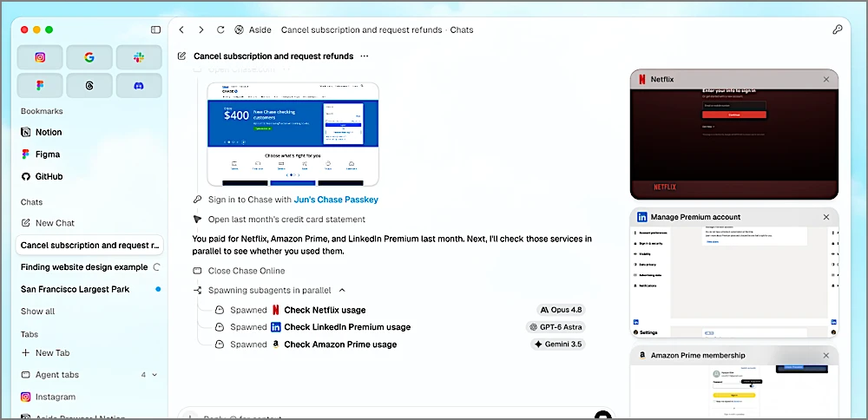This screenshot has height=420, width=868.
Task: Go back with the left arrow
Action: tap(181, 30)
